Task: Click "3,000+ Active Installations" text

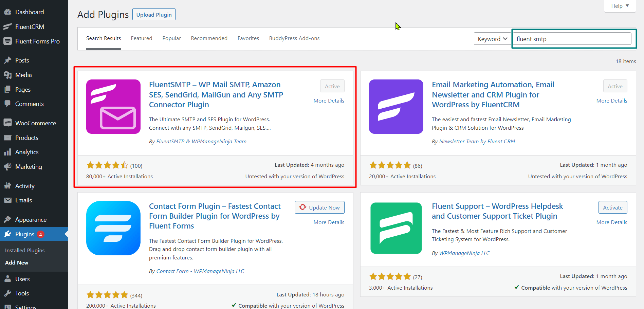Action: [x=401, y=288]
